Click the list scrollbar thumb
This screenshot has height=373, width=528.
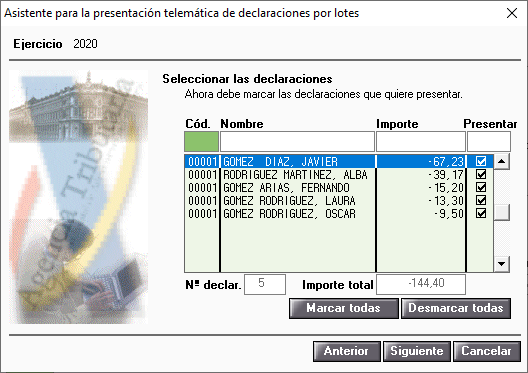coord(502,212)
